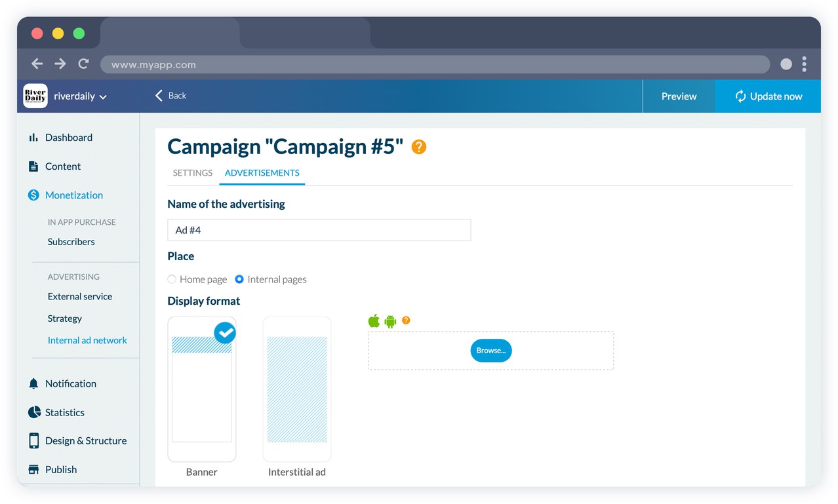
Task: Click the Browse... upload button
Action: pos(491,351)
